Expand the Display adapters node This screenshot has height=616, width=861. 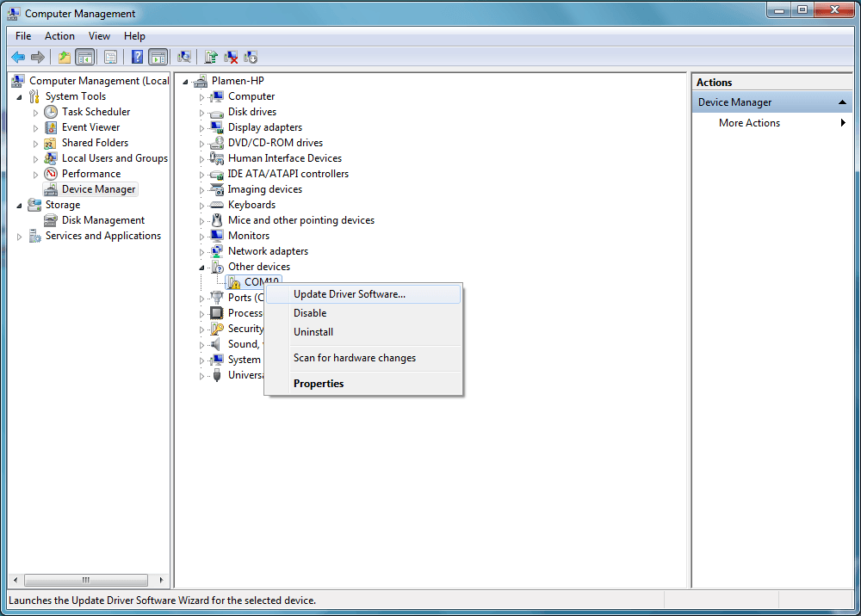202,127
